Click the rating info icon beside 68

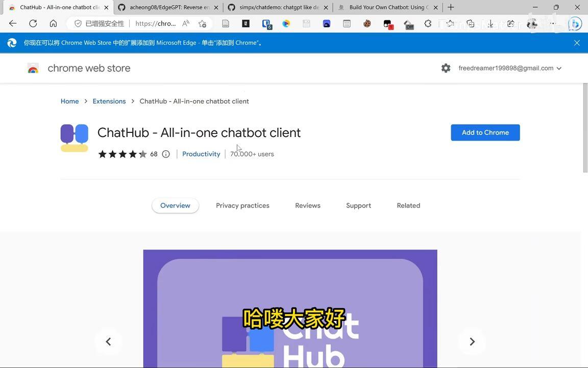[x=166, y=154]
